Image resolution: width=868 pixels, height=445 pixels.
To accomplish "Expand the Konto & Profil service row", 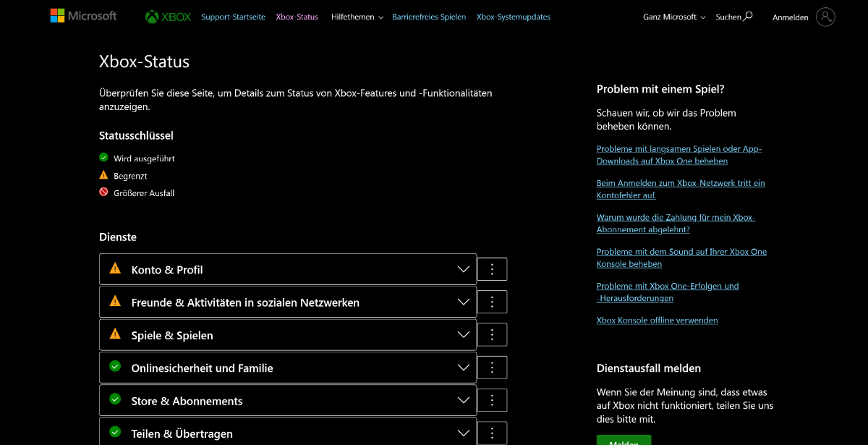I will point(288,269).
